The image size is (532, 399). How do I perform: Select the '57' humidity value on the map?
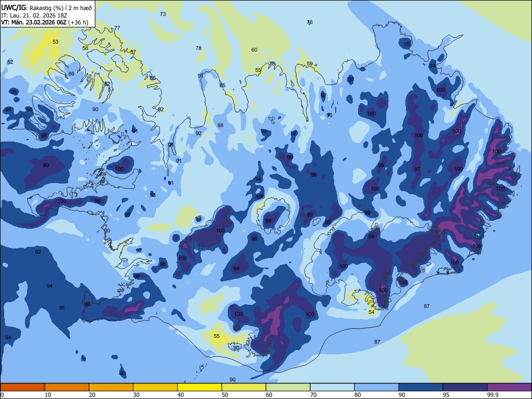click(x=133, y=52)
